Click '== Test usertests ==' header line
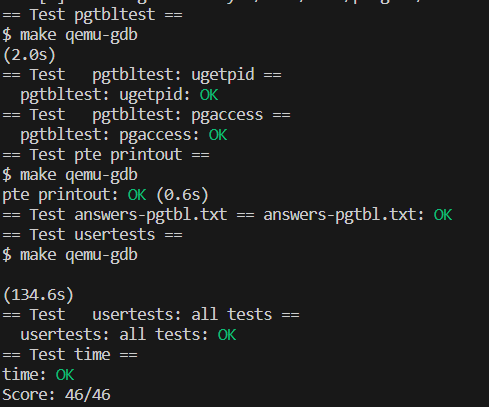The image size is (489, 407). (92, 235)
